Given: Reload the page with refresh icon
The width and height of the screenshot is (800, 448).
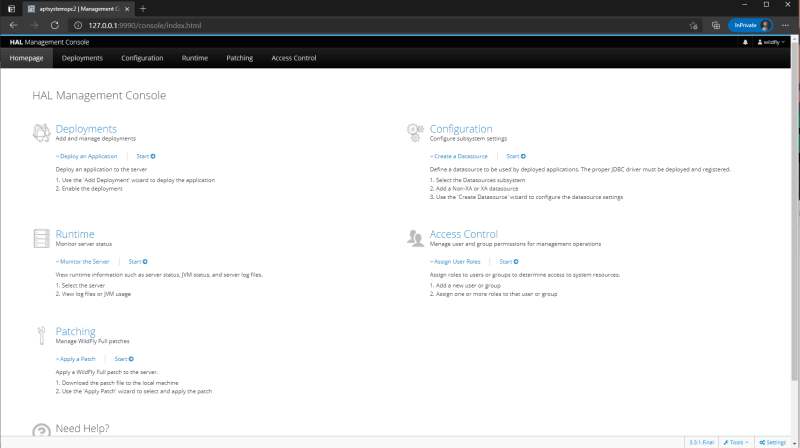Looking at the screenshot, I should point(55,25).
